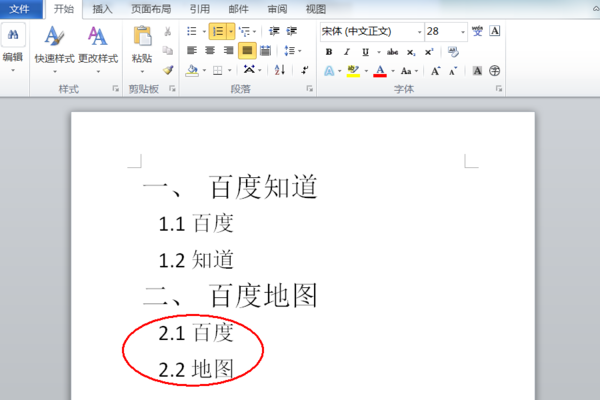
Task: Switch to the 插入 ribbon tab
Action: pos(102,9)
